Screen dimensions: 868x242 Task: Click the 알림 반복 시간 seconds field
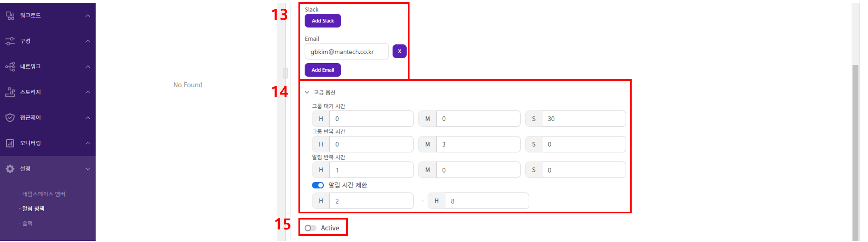(584, 170)
